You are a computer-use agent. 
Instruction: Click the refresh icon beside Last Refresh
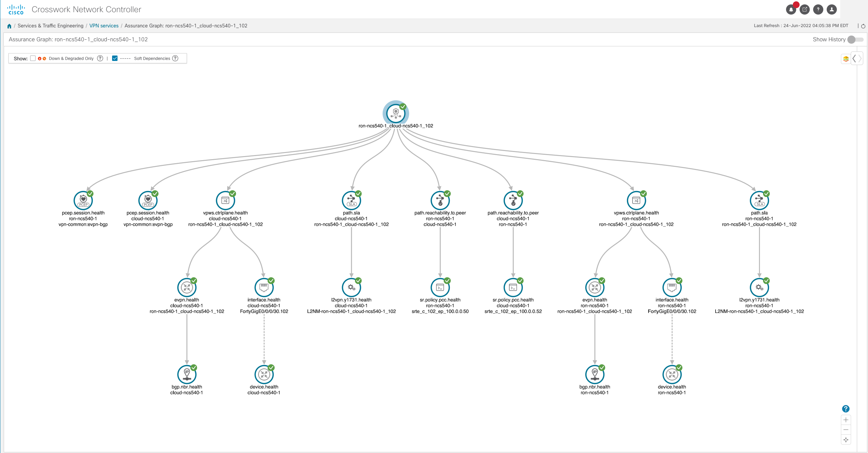(863, 26)
